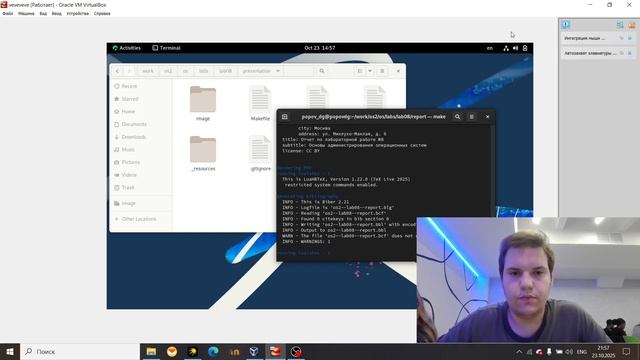Jump to the 'os2' path segment

168,71
